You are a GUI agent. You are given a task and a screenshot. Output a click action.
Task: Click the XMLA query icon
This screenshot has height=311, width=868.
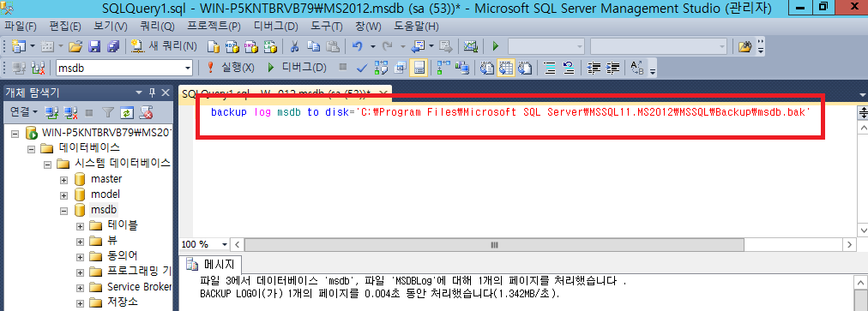tap(269, 46)
